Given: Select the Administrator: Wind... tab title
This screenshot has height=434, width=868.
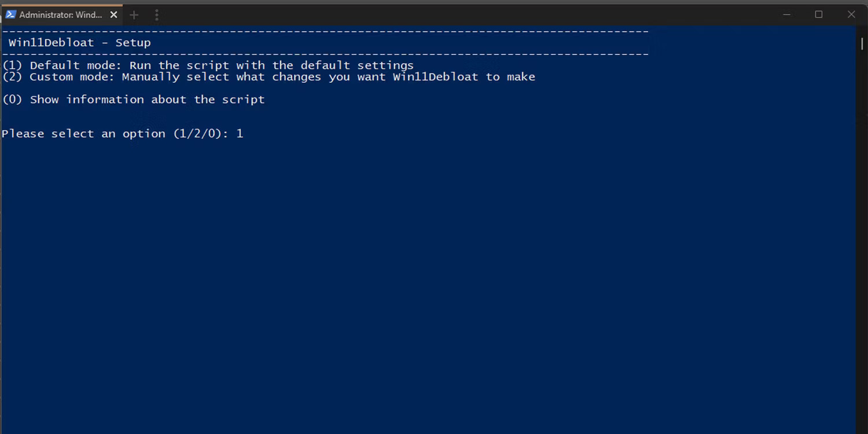Looking at the screenshot, I should point(61,14).
